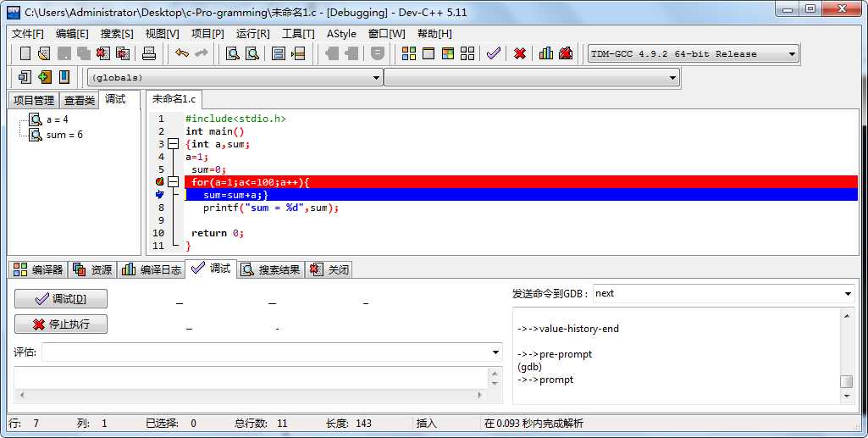Viewport: 868px width, 438px height.
Task: Toggle breakpoint at line number 5 gutter
Action: click(161, 169)
